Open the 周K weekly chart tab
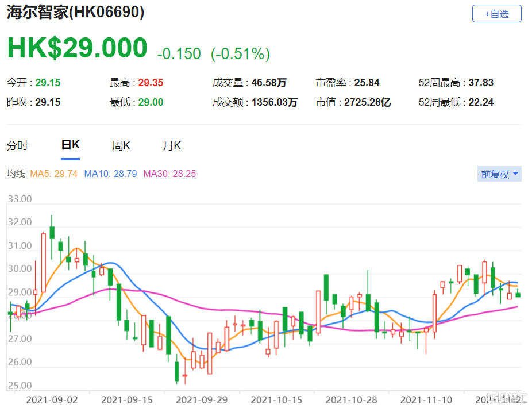The height and width of the screenshot is (408, 532). tap(121, 145)
